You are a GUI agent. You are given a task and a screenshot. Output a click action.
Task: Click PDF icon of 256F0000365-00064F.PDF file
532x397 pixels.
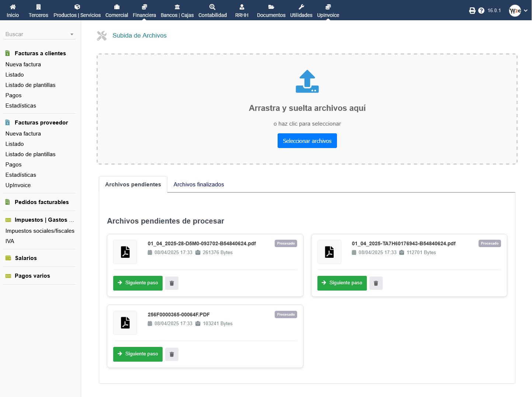point(125,323)
